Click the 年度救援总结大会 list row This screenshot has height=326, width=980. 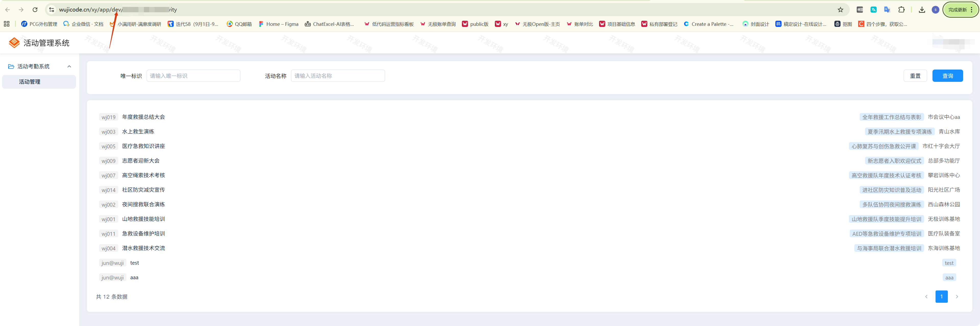coord(143,117)
